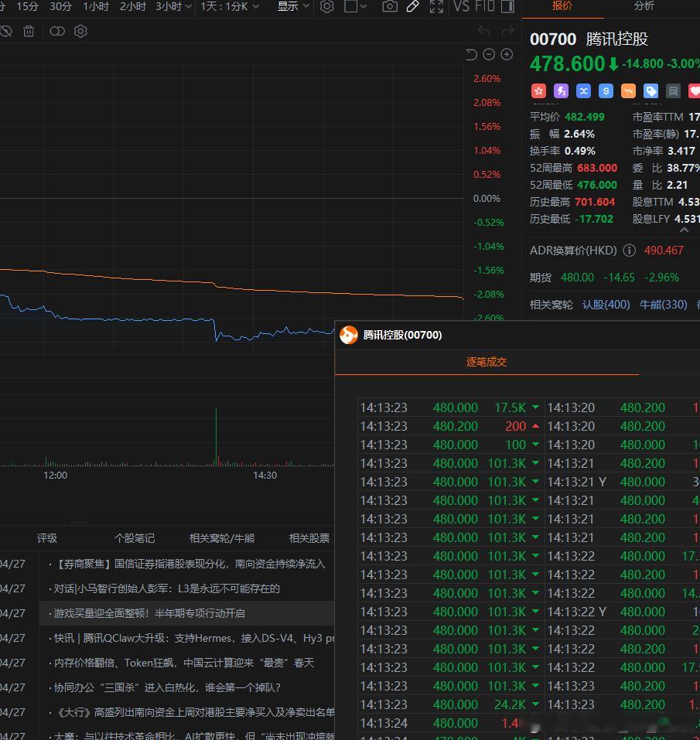Open the 相关窝轮/牛熊 tab
Screen dimensions: 700x740
[222, 538]
